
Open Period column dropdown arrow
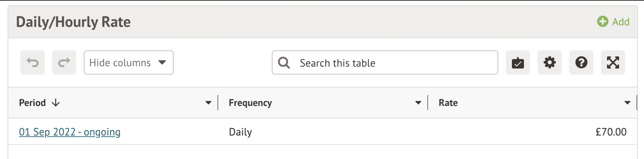208,103
